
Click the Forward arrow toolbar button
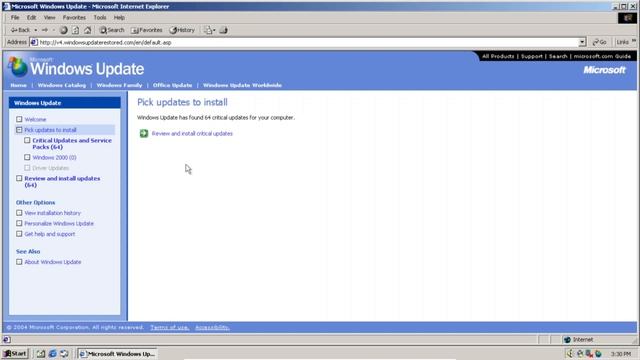[x=44, y=30]
